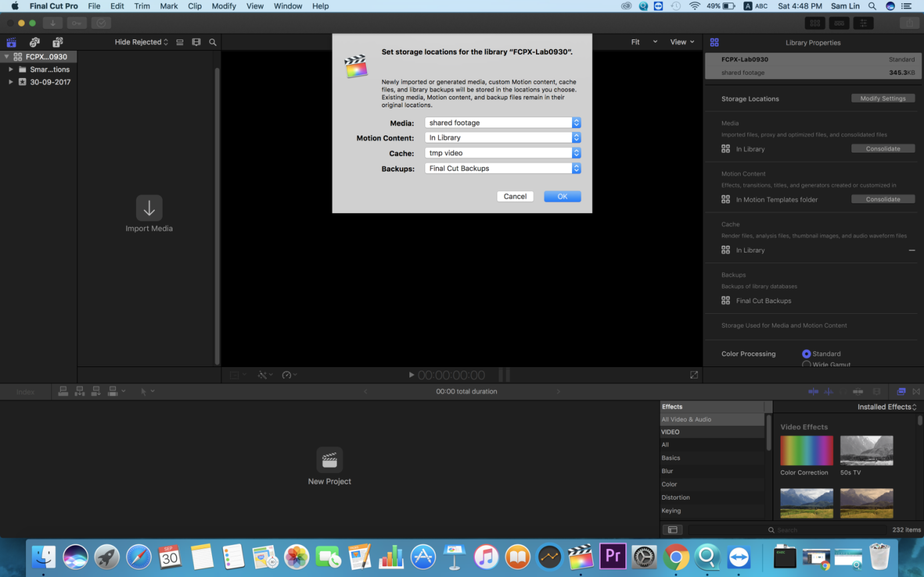Click the viewer play button

click(411, 375)
